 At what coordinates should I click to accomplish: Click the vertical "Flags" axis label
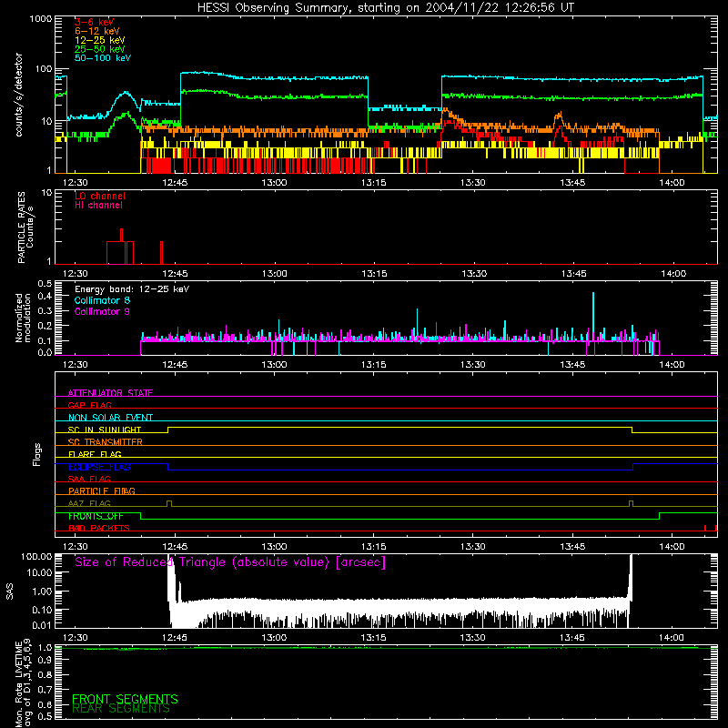(x=37, y=454)
